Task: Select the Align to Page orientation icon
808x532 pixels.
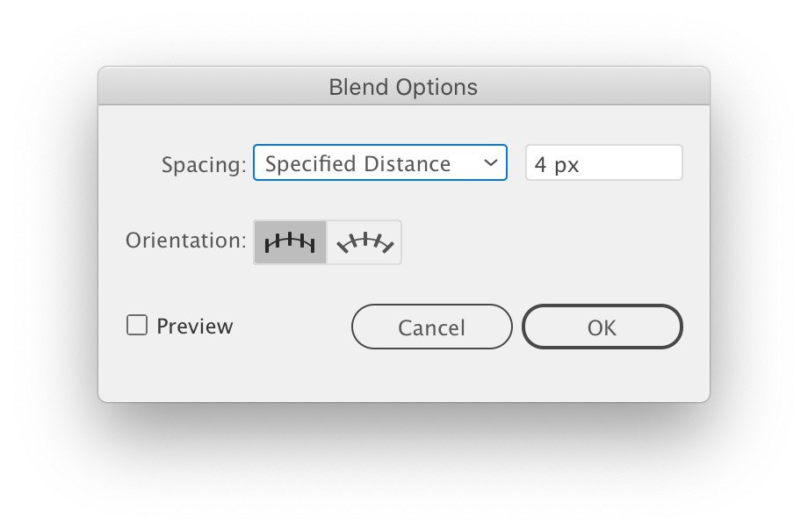Action: (290, 242)
